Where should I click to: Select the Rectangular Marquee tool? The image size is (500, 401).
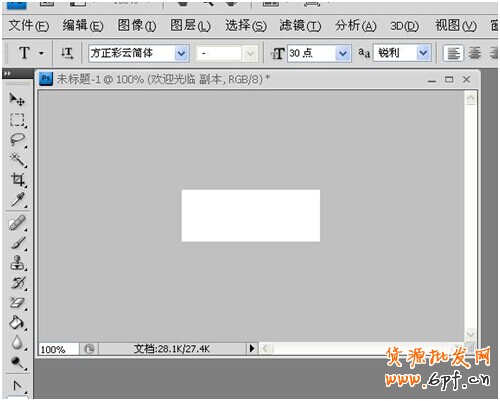point(17,120)
